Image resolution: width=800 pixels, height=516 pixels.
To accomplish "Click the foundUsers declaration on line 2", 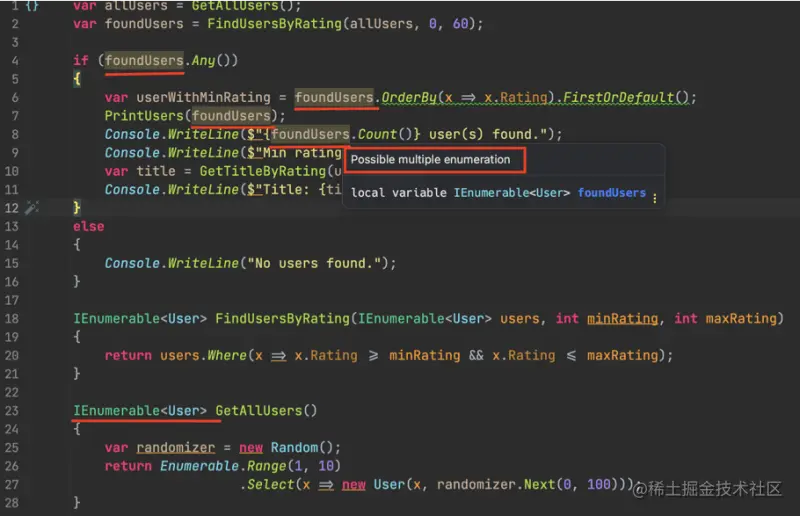I will tap(144, 24).
